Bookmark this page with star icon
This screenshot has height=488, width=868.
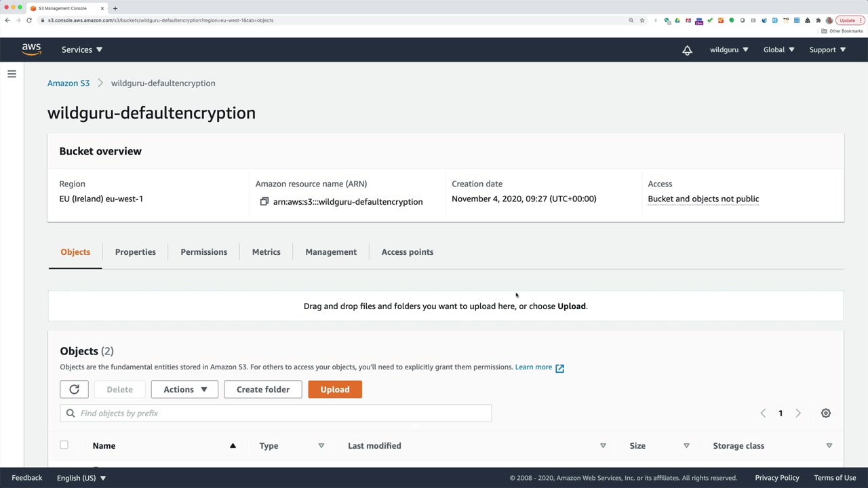pos(642,20)
